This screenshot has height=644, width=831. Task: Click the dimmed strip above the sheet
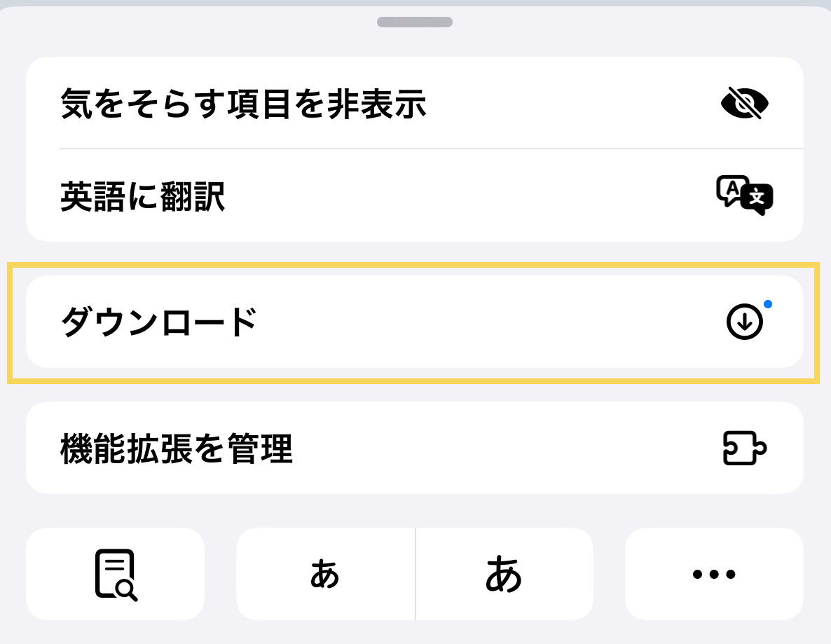[x=210, y=3]
